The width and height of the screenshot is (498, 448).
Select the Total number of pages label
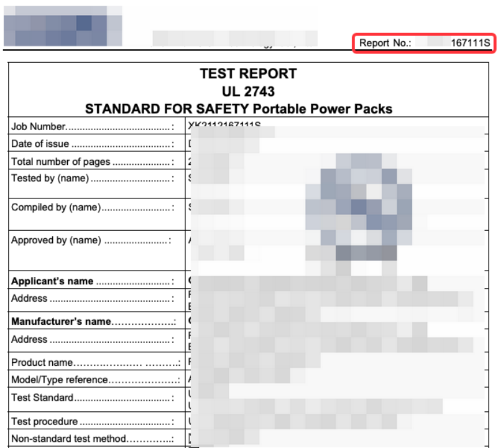pos(60,162)
